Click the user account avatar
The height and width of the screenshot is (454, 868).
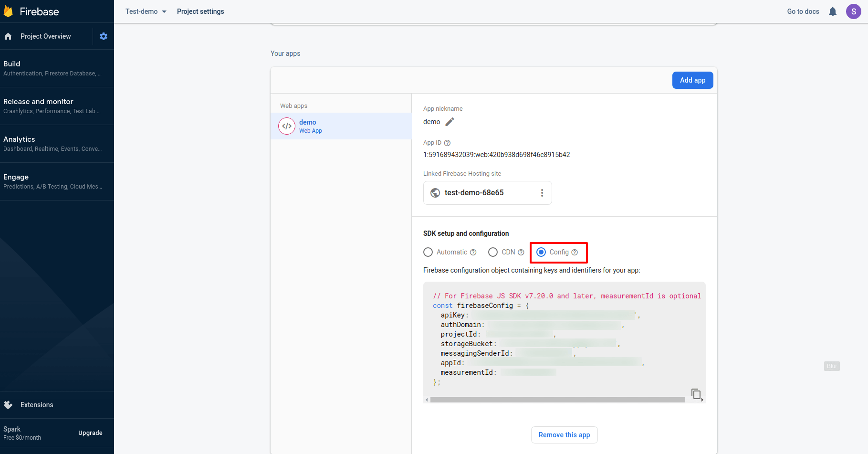[x=853, y=11]
